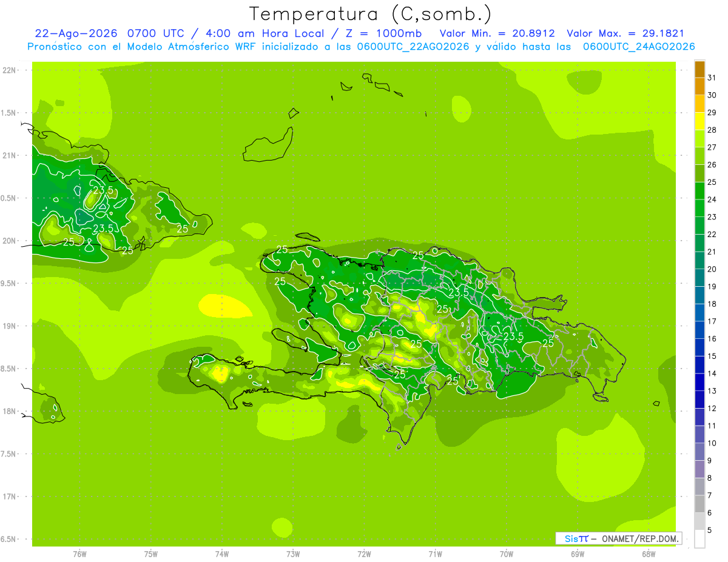Click the '72W' longitude axis label
Screen dimensions: 728x562
(x=364, y=554)
